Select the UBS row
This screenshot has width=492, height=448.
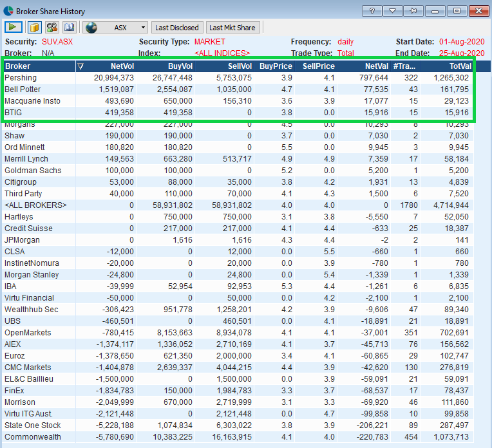238,322
